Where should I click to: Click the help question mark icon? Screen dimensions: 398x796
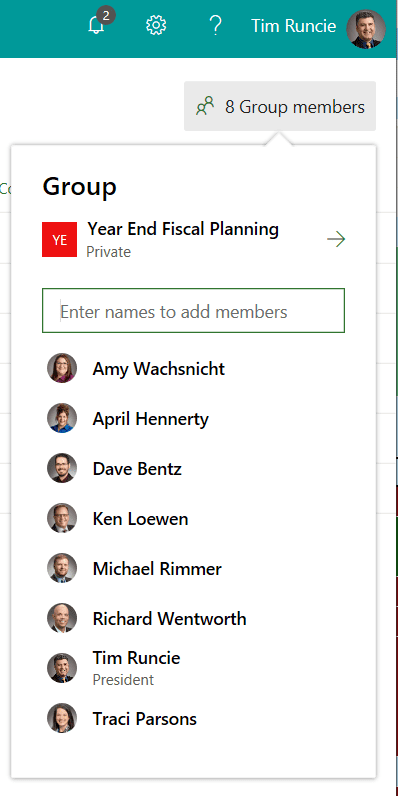click(216, 25)
